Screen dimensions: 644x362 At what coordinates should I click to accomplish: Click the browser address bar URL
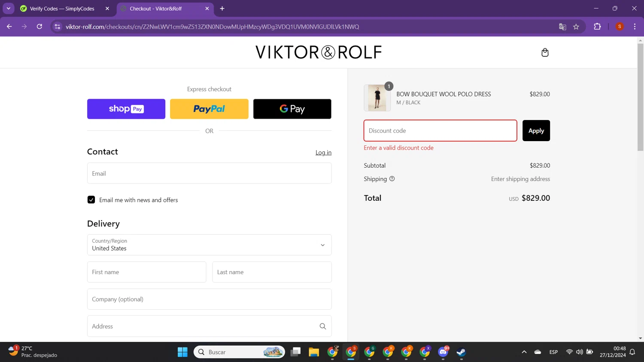(213, 27)
